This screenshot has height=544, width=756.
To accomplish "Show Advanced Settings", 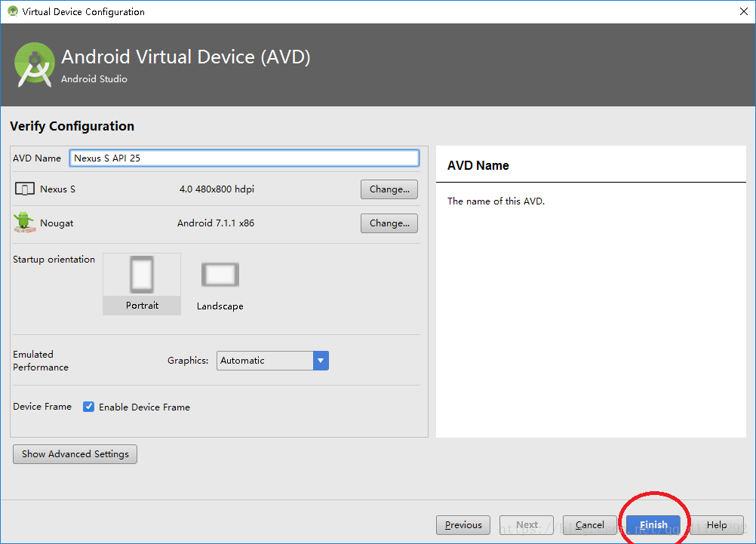I will (x=75, y=453).
